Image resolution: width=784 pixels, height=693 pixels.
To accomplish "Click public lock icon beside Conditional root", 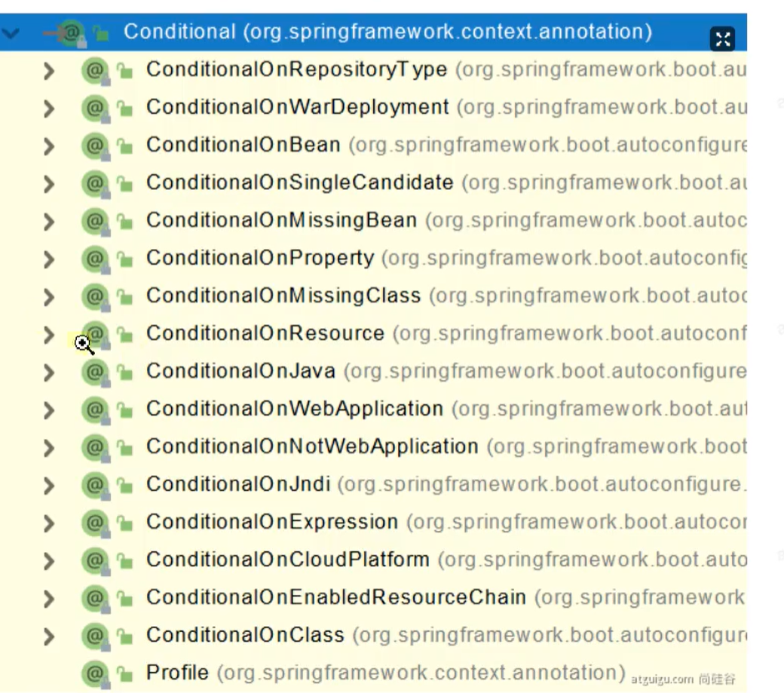I will click(x=100, y=32).
